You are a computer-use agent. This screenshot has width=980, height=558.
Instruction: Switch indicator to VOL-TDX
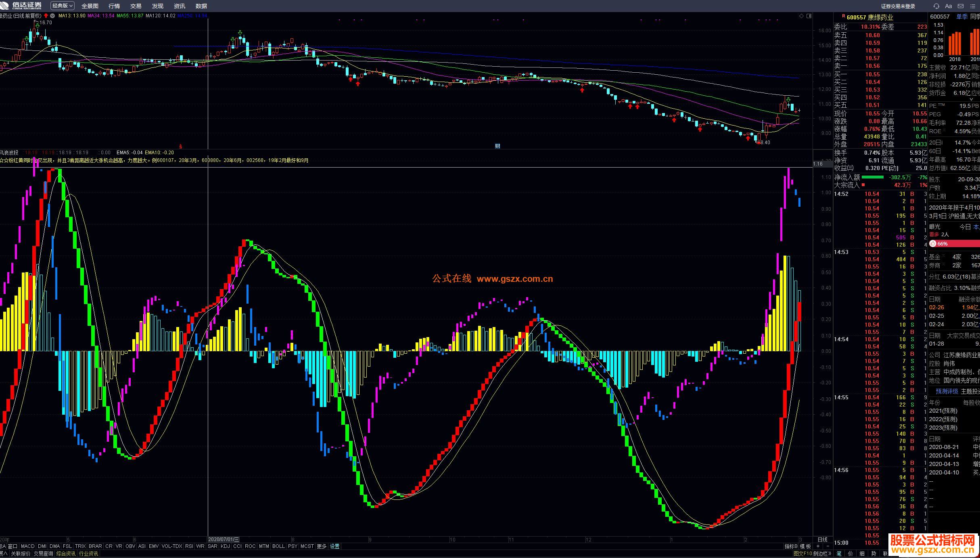(x=172, y=546)
